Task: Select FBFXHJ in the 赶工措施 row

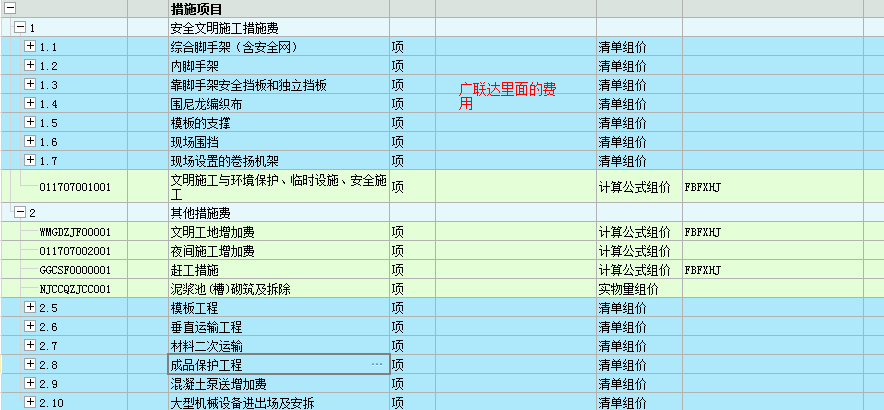Action: coord(702,270)
